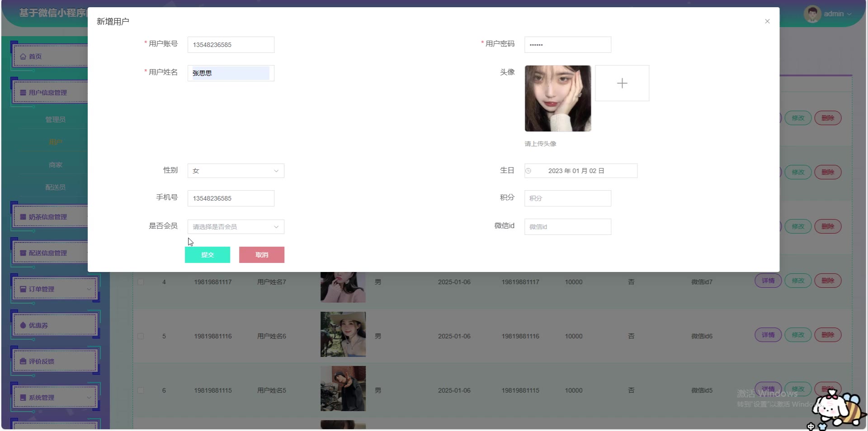Click the 用户信息管理 sidebar menu label

click(48, 93)
